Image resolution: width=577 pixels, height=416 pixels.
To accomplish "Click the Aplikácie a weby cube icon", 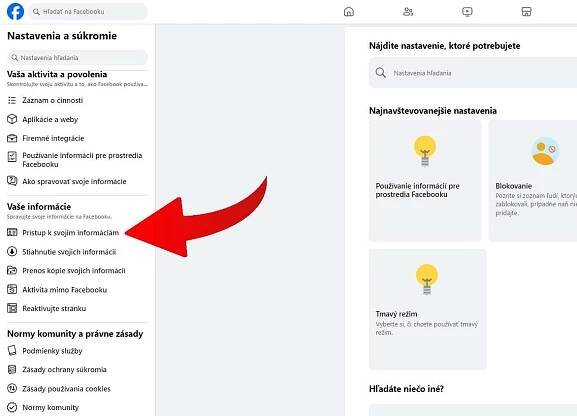I will [12, 119].
